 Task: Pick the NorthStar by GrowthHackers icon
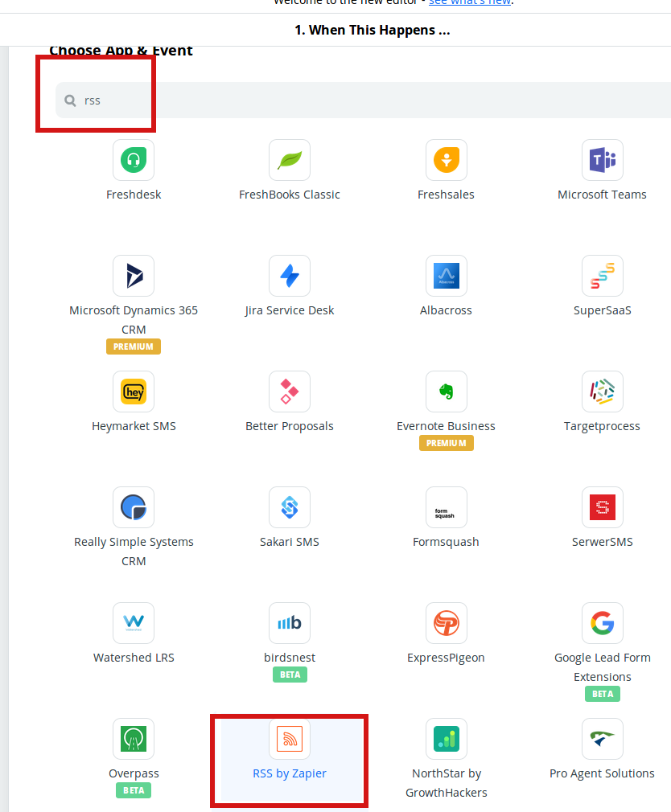[x=446, y=739]
